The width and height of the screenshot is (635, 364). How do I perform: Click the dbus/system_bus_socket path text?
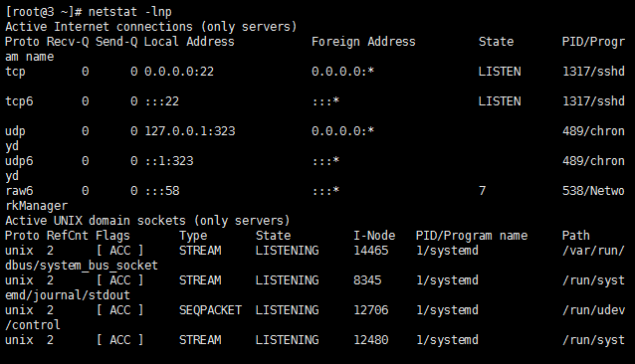pyautogui.click(x=82, y=266)
